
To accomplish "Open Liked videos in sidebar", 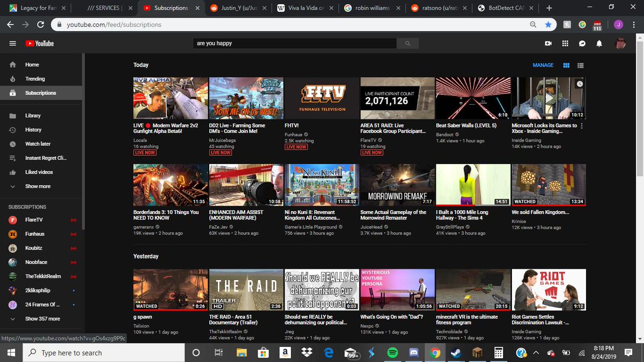I will click(41, 172).
